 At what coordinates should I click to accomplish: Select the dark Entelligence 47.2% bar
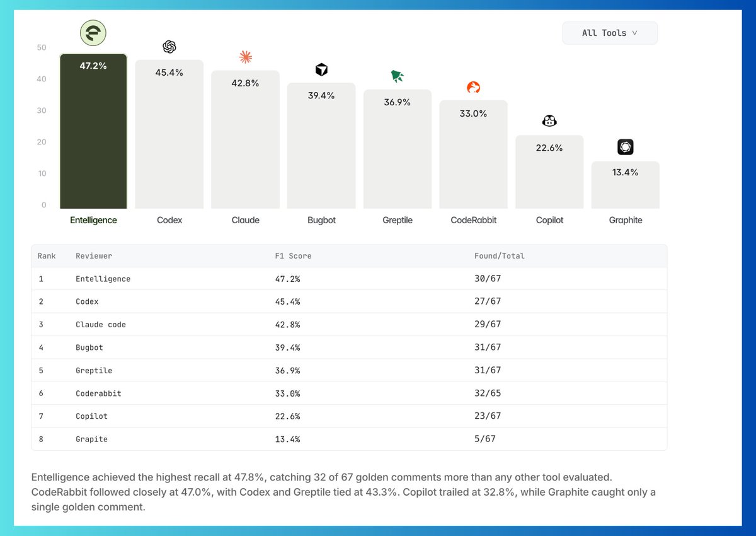(x=93, y=131)
